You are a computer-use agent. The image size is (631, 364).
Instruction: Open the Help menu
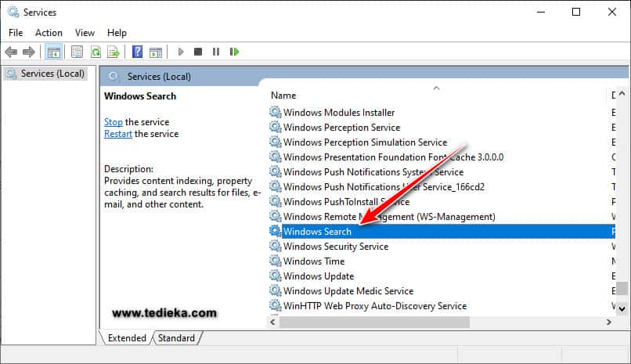click(117, 33)
